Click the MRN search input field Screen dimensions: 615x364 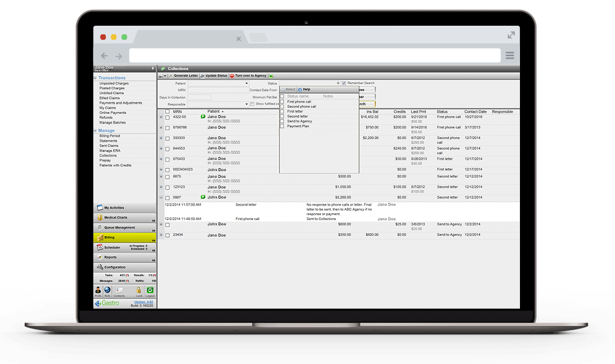pyautogui.click(x=218, y=90)
